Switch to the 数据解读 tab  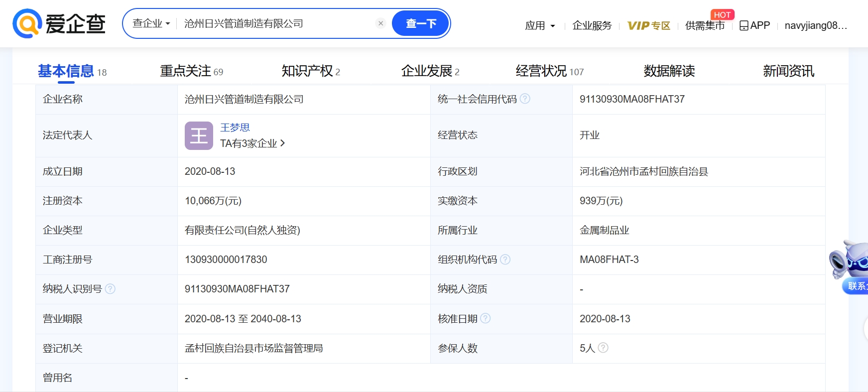click(x=669, y=71)
